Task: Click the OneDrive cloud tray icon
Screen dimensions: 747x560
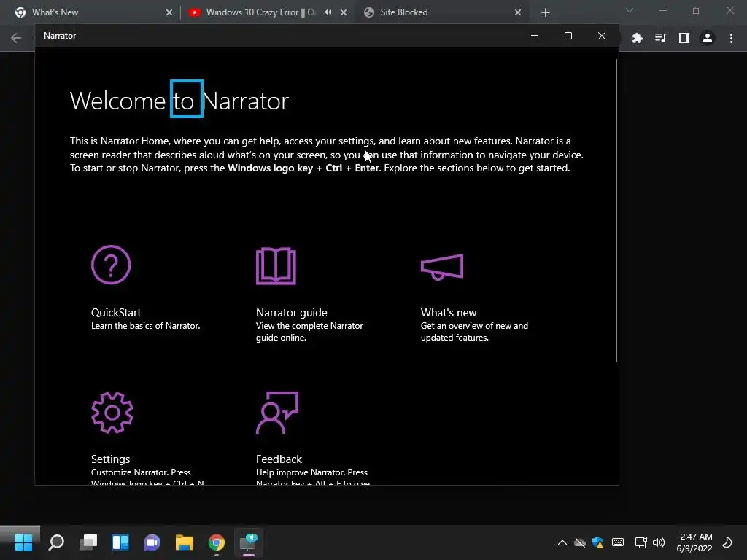Action: [x=580, y=542]
